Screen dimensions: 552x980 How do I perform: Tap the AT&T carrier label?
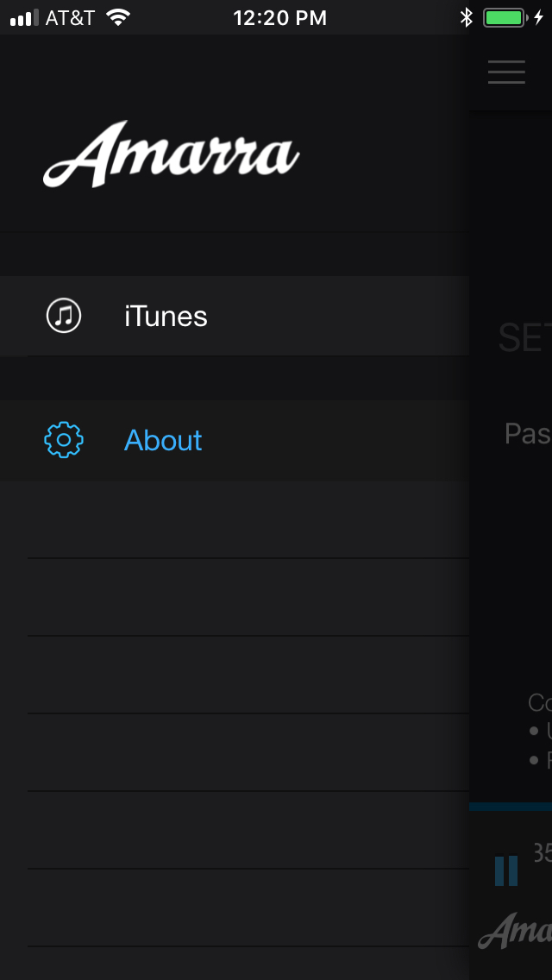coord(70,17)
